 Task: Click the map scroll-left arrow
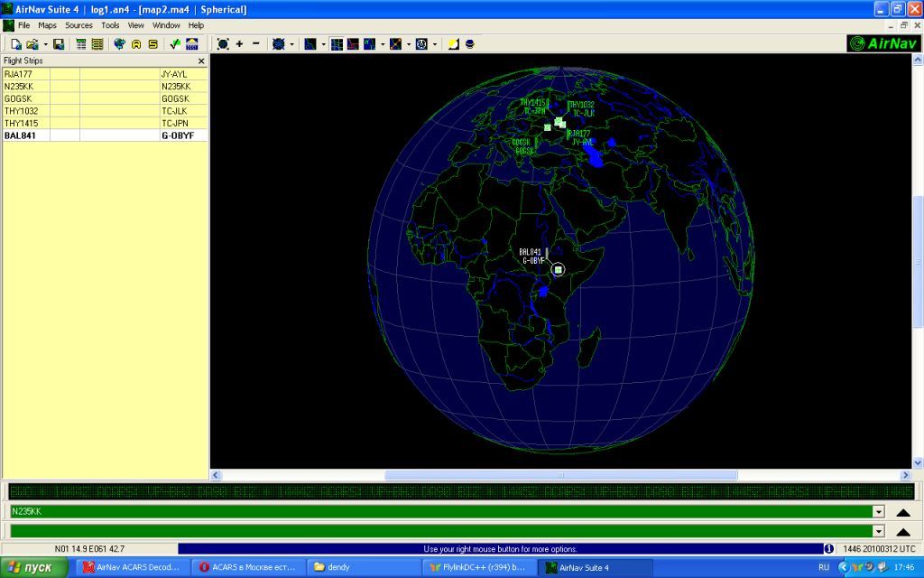click(216, 475)
